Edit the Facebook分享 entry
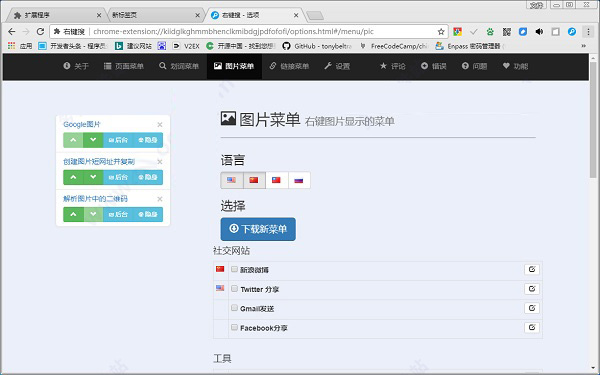 (x=532, y=327)
